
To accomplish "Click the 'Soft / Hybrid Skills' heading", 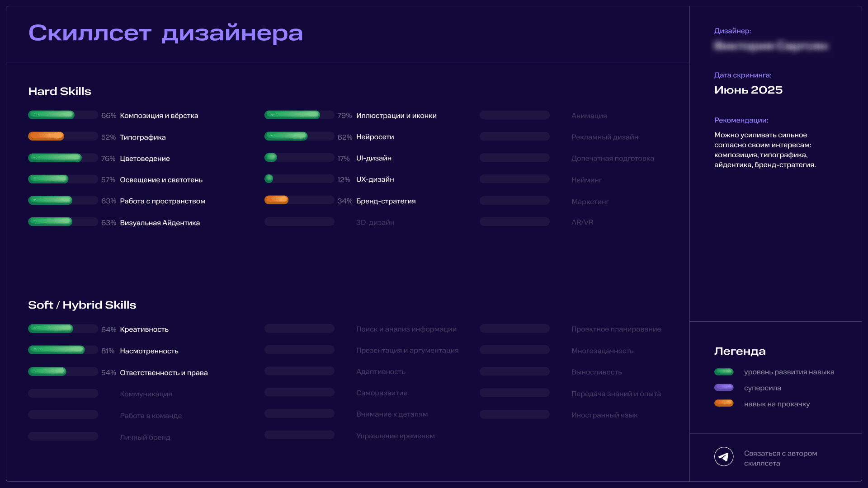I will (x=82, y=305).
